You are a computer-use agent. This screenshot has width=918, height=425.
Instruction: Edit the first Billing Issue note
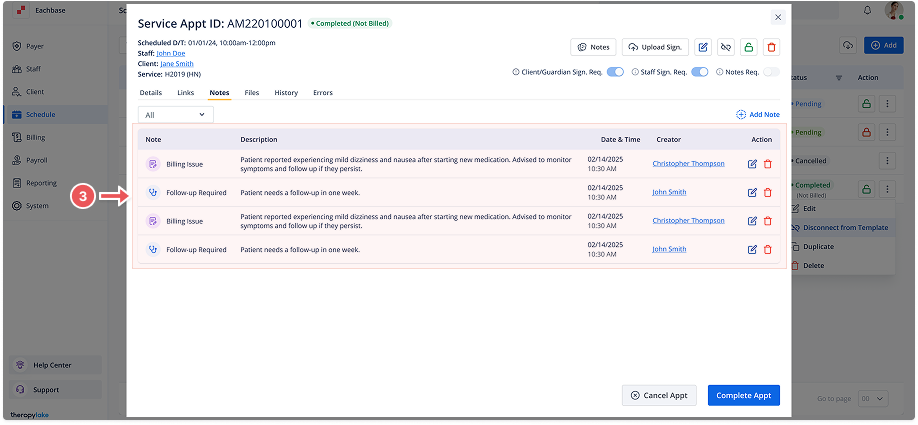coord(752,164)
